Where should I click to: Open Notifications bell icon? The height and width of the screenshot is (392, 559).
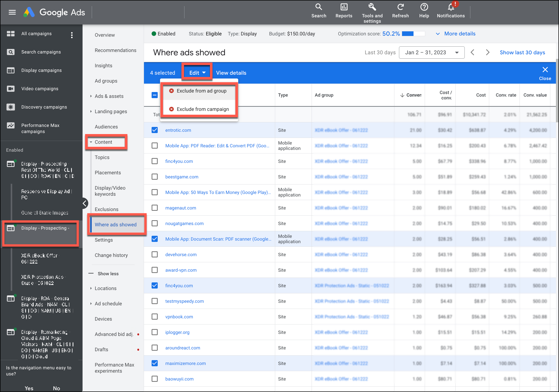(x=451, y=7)
